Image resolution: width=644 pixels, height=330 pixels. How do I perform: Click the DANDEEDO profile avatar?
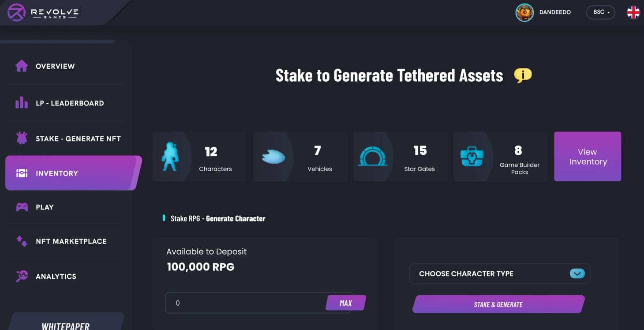524,12
